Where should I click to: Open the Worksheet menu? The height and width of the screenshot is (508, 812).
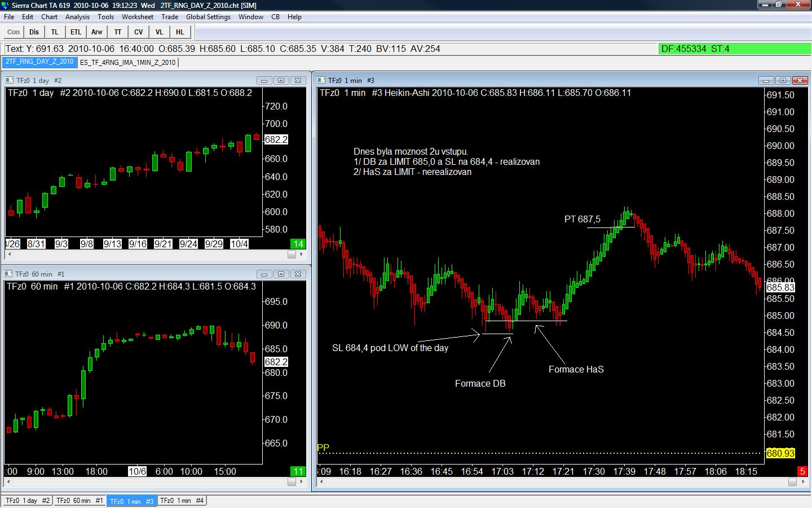pyautogui.click(x=138, y=17)
